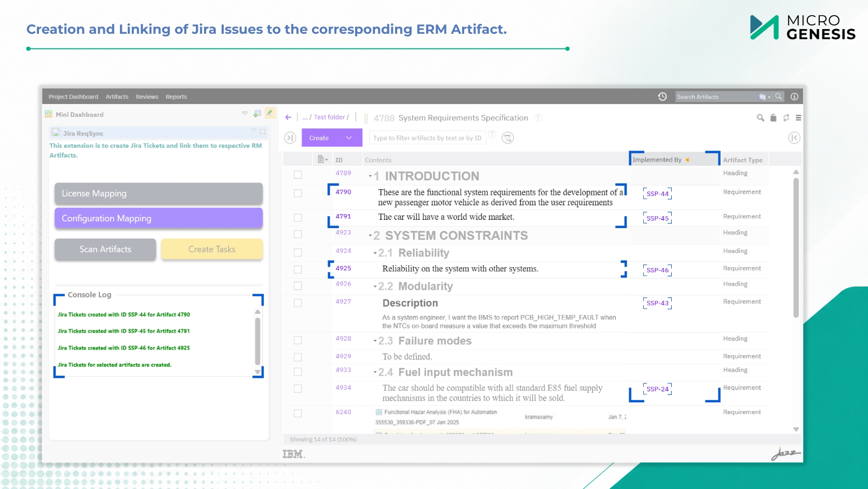Select checkbox for artifact 4790

coord(298,193)
